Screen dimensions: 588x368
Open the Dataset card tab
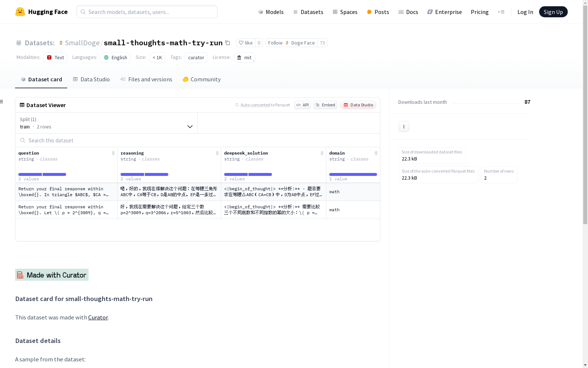[x=41, y=79]
